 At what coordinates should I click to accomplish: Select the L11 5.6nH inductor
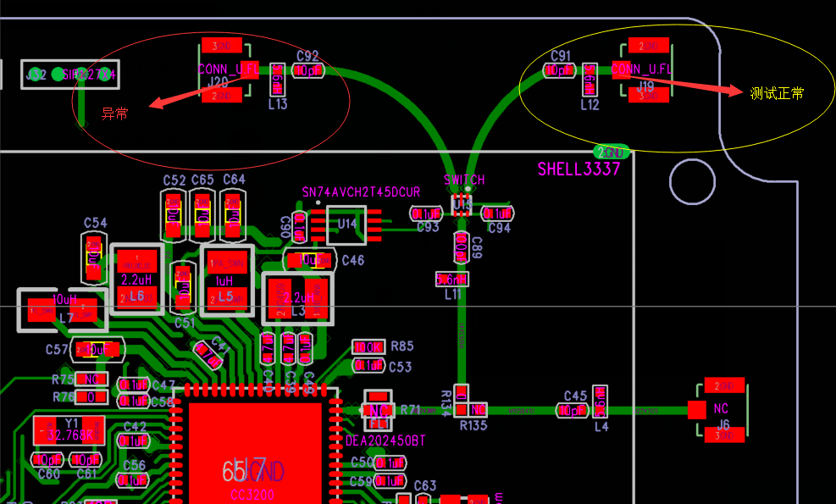point(452,280)
